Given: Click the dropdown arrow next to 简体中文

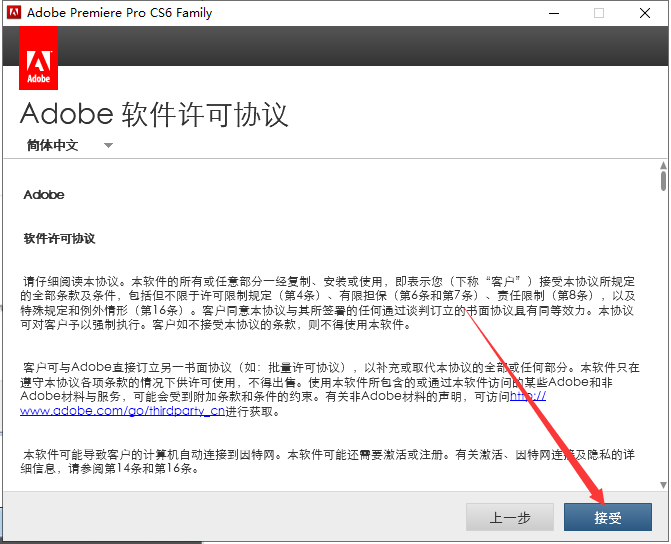Looking at the screenshot, I should point(109,146).
